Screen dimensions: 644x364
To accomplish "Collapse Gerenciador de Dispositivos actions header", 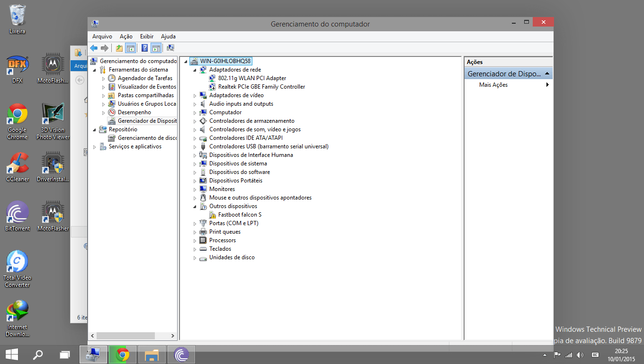I will pyautogui.click(x=547, y=74).
